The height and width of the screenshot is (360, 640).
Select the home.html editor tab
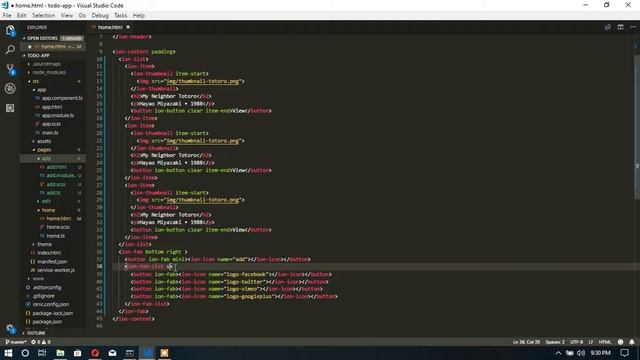pos(110,27)
